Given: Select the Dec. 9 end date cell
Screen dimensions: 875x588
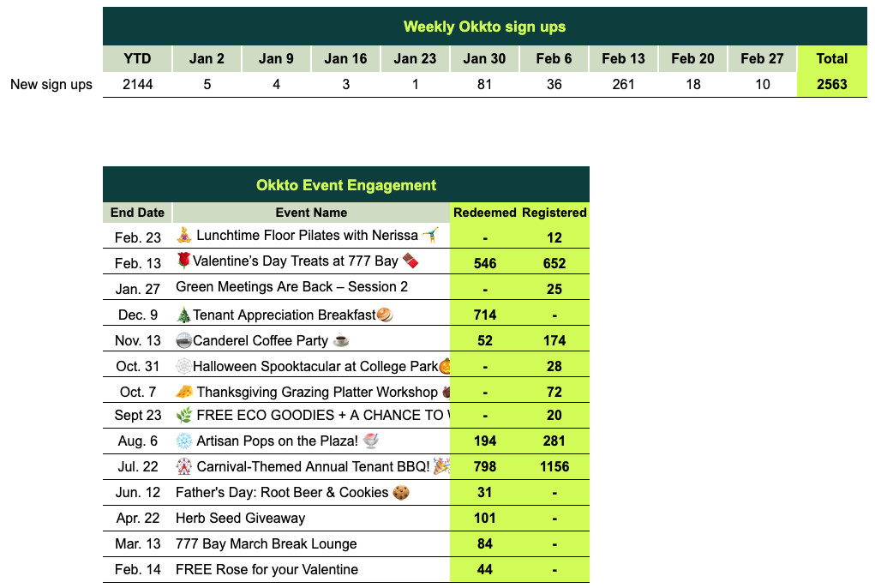Looking at the screenshot, I should 138,315.
